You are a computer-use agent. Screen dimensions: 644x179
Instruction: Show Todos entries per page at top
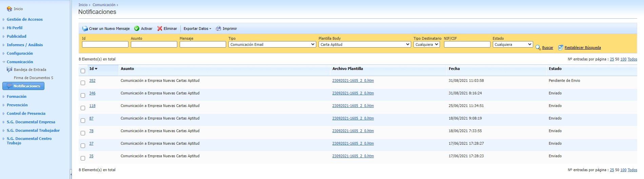[x=632, y=59]
